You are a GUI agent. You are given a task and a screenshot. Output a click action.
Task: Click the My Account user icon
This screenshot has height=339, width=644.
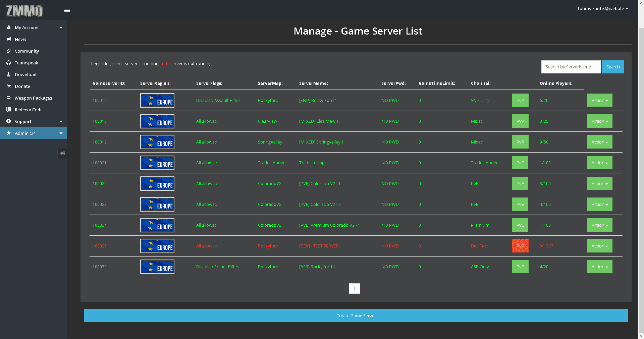9,27
